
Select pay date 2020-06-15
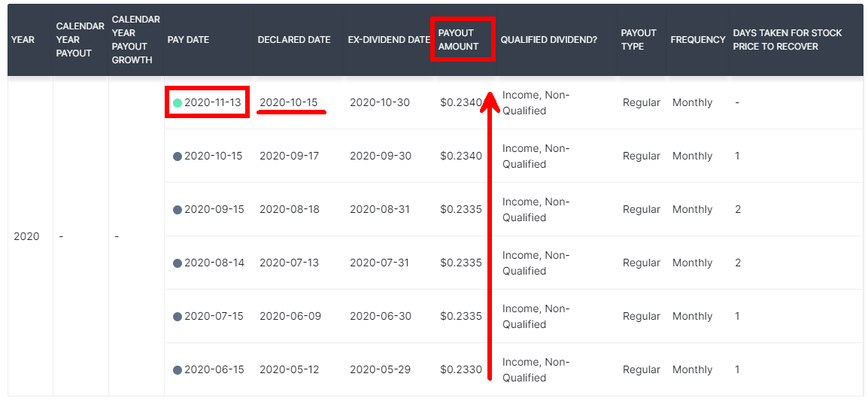click(214, 369)
